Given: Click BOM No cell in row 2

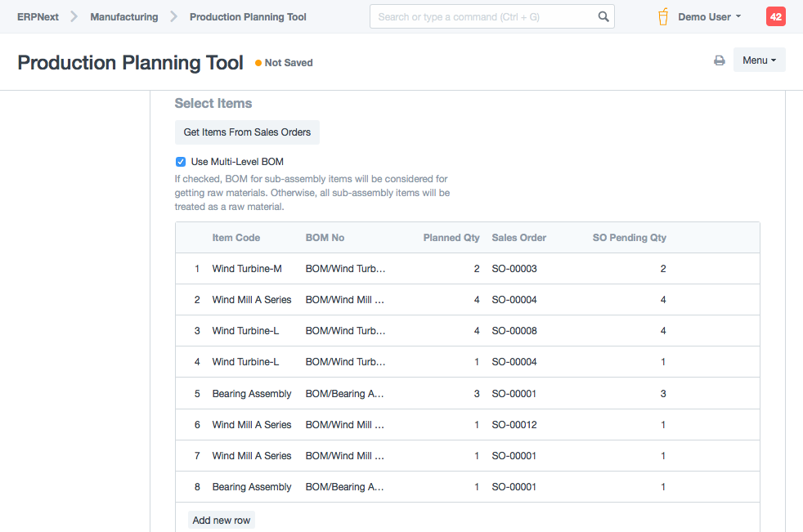Looking at the screenshot, I should coord(345,300).
